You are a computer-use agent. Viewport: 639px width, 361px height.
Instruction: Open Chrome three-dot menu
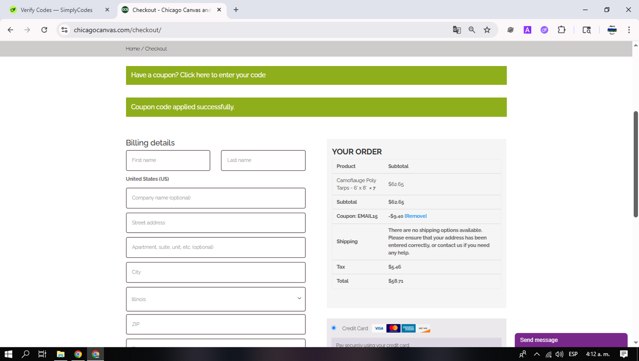[629, 30]
